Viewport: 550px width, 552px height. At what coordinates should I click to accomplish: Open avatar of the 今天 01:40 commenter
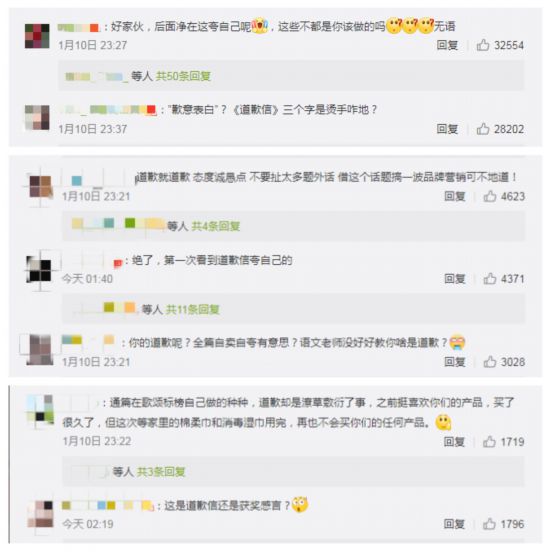coord(39,271)
